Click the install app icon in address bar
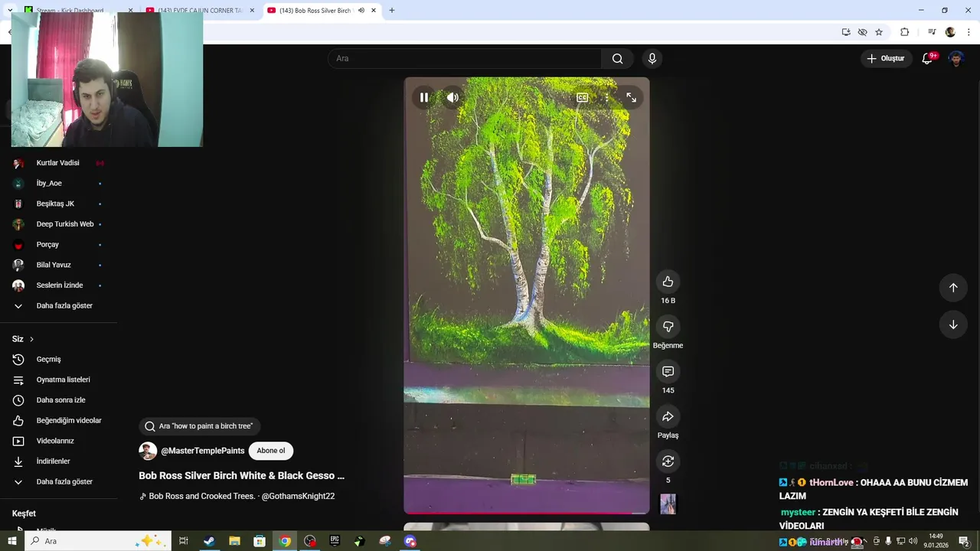This screenshot has width=980, height=551. [x=846, y=32]
